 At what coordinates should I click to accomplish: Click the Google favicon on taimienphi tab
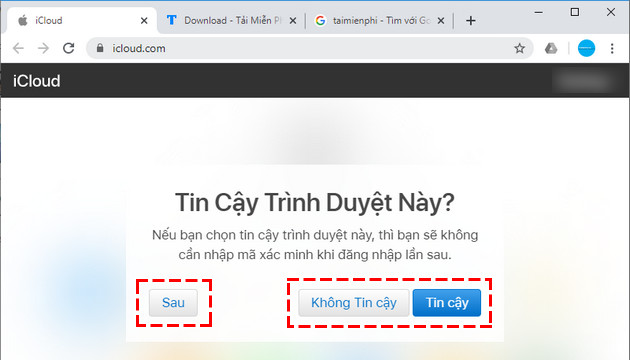[320, 20]
